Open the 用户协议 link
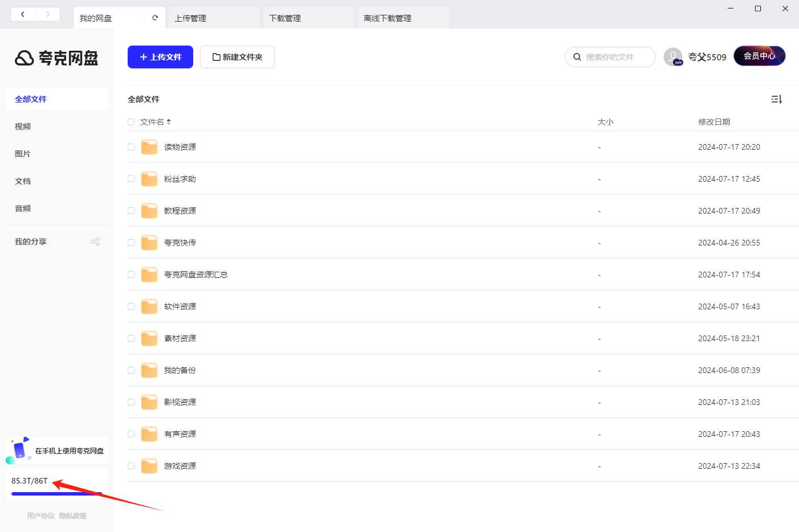Image resolution: width=799 pixels, height=532 pixels. (x=41, y=516)
